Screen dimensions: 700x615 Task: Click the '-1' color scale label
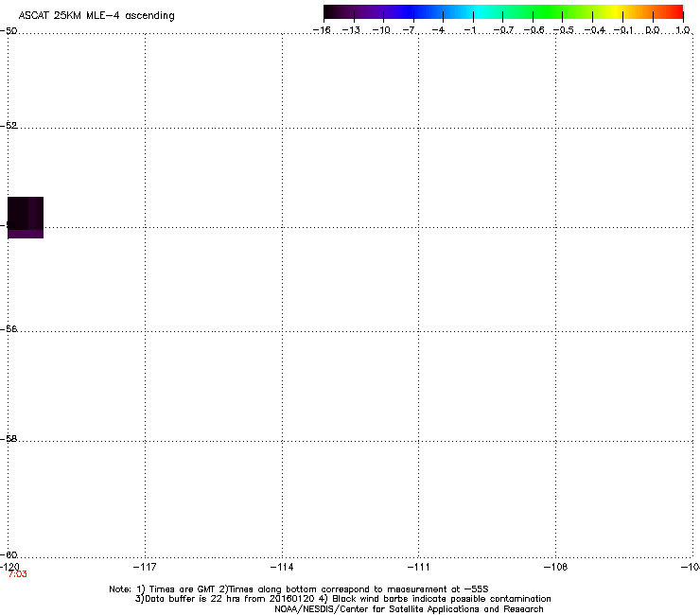(470, 30)
